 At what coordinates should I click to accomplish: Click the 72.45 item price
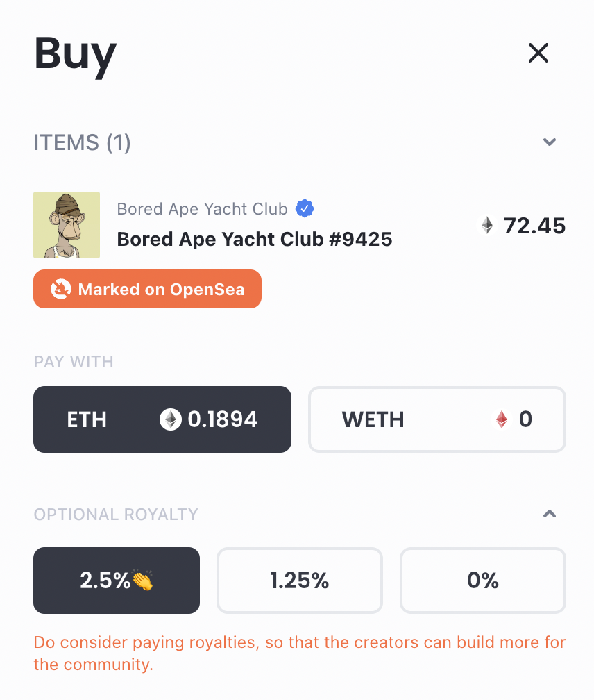tap(534, 226)
